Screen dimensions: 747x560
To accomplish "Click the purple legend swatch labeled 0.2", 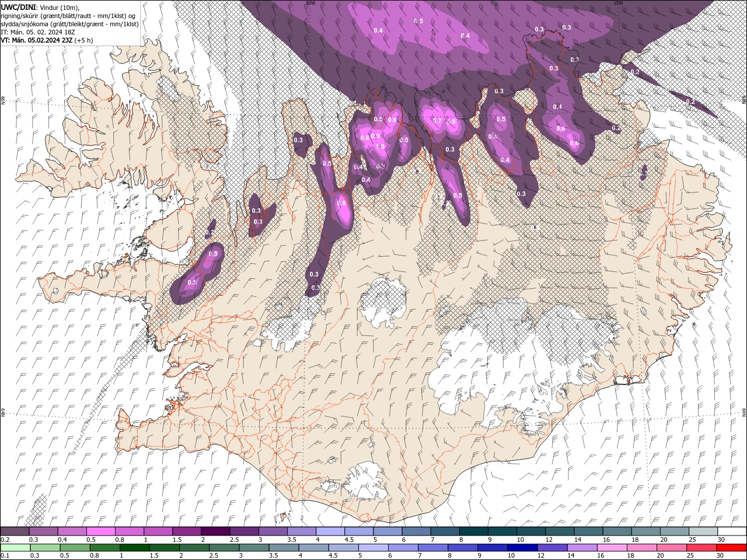I will click(15, 531).
